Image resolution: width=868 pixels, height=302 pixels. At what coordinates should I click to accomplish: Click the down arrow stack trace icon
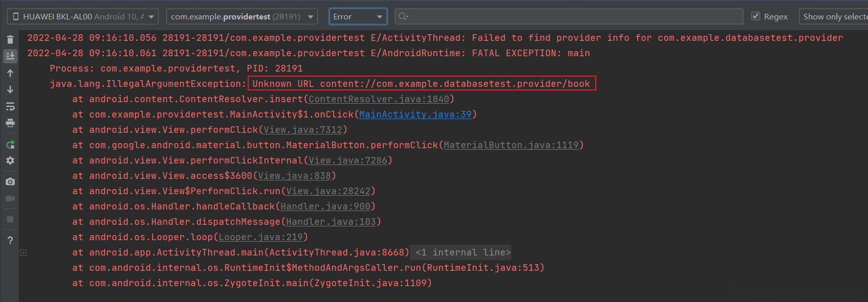tap(10, 89)
